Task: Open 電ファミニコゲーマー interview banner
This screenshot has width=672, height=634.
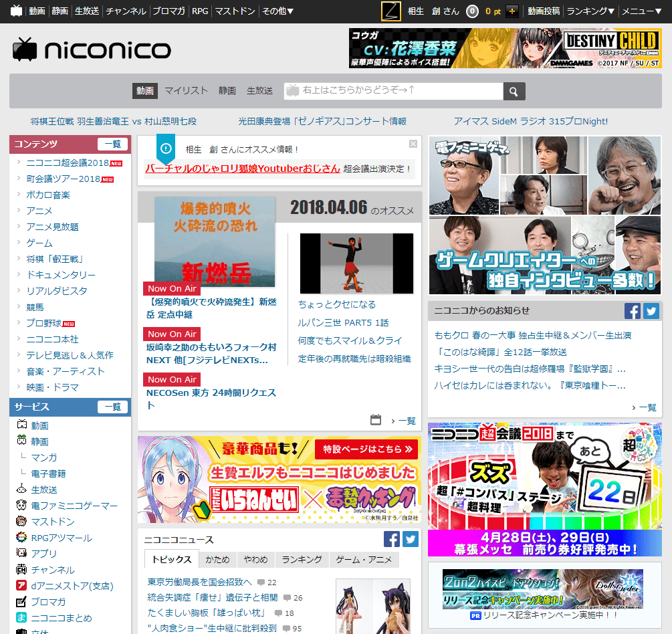Action: (545, 215)
